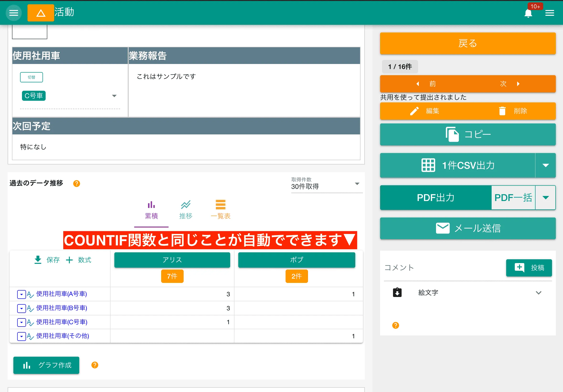563x392 pixels.
Task: Expand the 1件CSV出力 dropdown arrow
Action: coord(546,165)
